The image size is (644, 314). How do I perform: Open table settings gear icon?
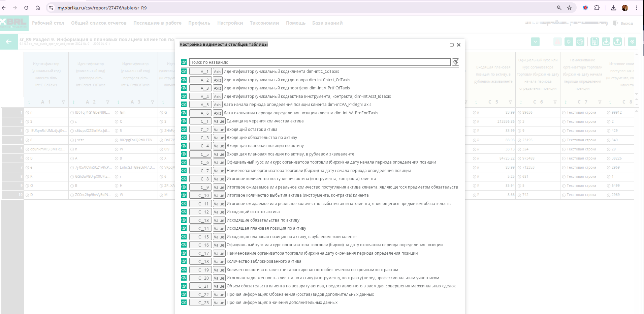point(580,41)
